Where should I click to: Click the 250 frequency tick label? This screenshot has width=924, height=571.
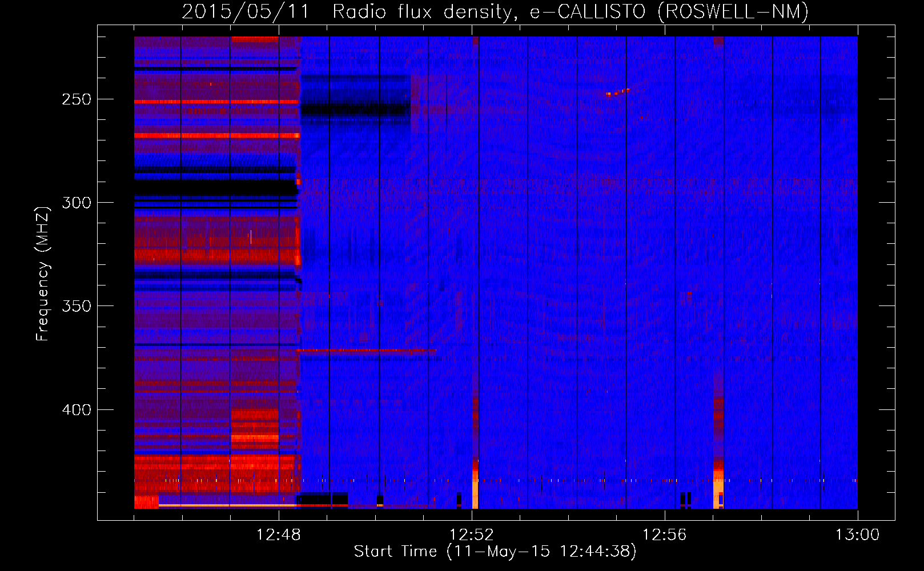pos(77,99)
